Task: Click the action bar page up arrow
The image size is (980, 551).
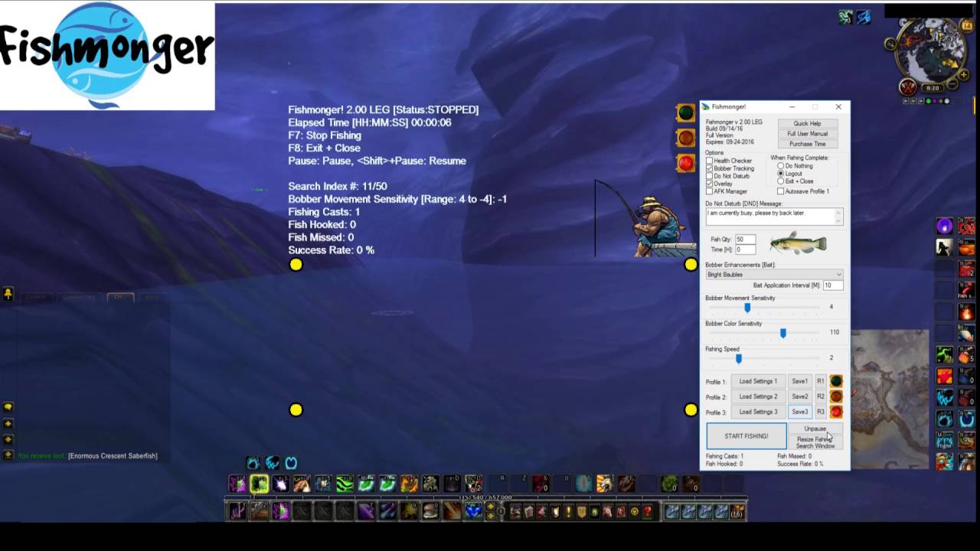Action: [x=491, y=507]
